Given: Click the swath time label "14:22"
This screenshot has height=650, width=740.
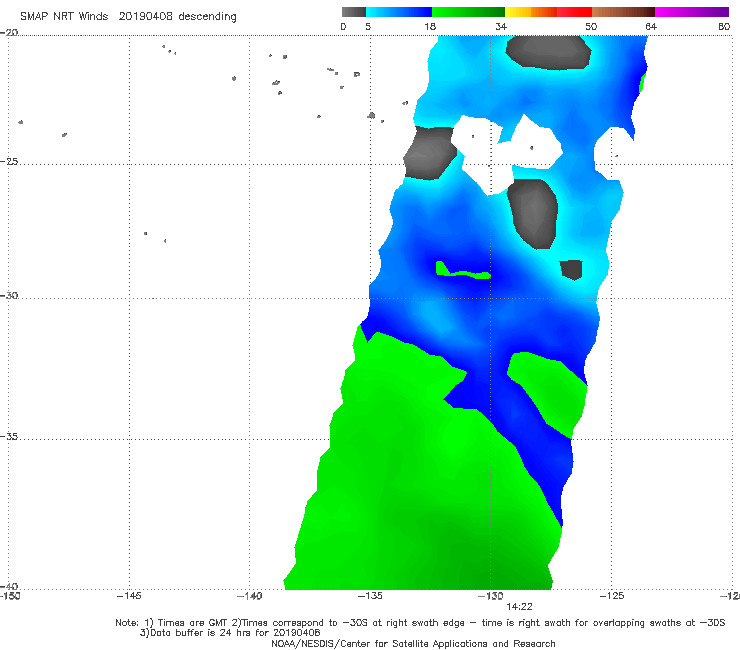Looking at the screenshot, I should pyautogui.click(x=520, y=607).
